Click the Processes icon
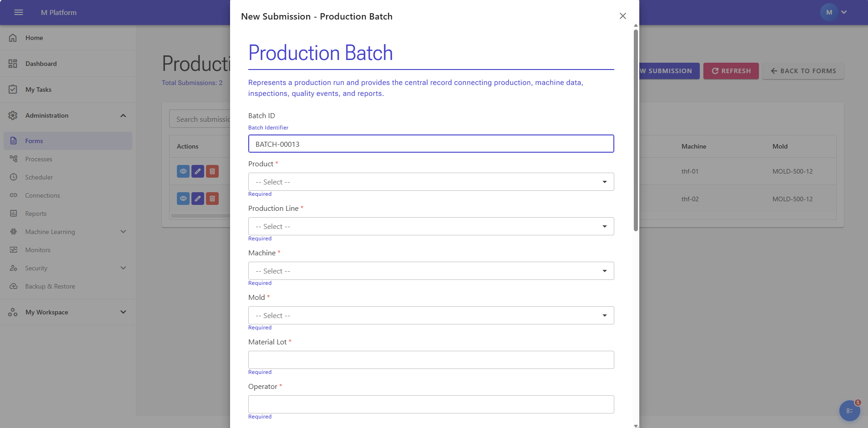The width and height of the screenshot is (868, 428). (14, 159)
